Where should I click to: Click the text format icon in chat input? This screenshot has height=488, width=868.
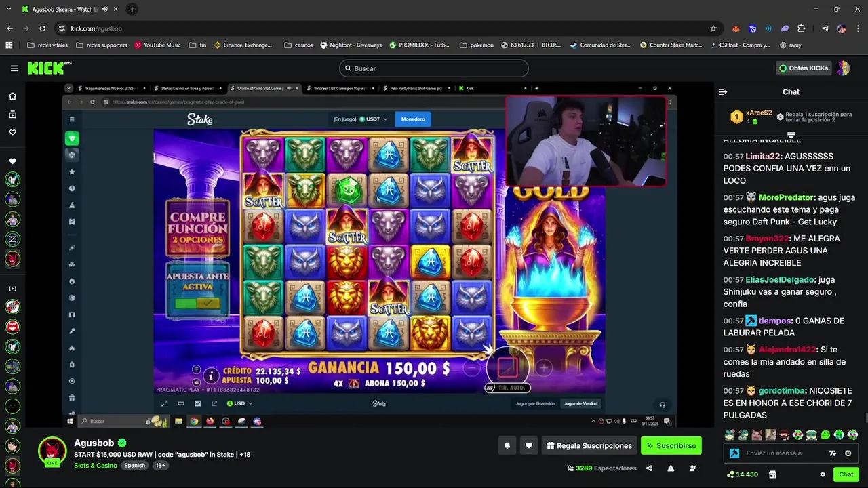coord(833,453)
